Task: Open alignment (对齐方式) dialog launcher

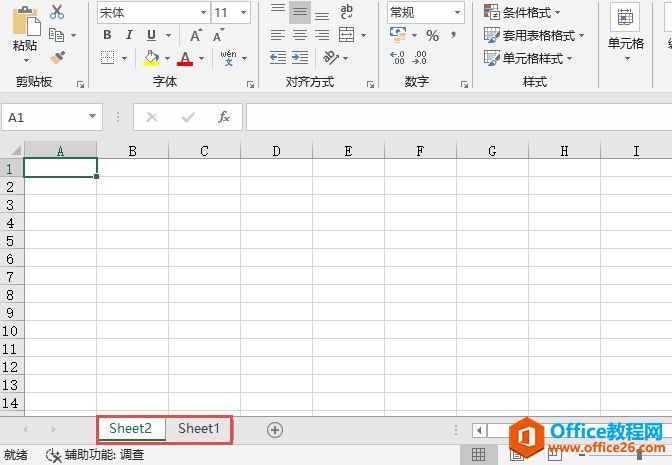Action: [x=370, y=84]
